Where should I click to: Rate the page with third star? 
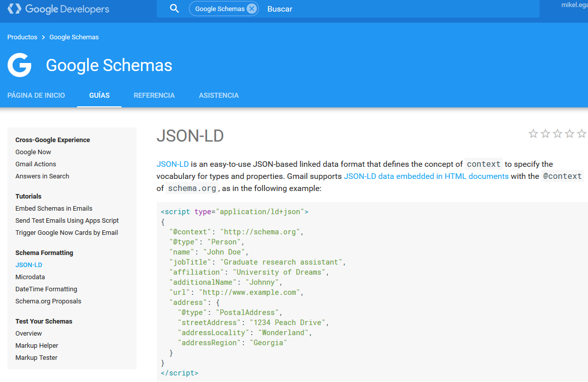coord(557,134)
